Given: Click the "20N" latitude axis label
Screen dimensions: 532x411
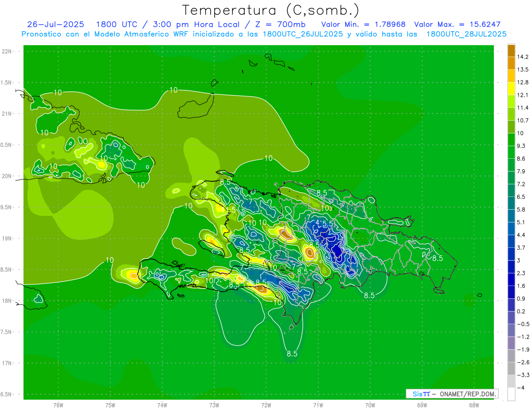Looking at the screenshot, I should (x=7, y=176).
